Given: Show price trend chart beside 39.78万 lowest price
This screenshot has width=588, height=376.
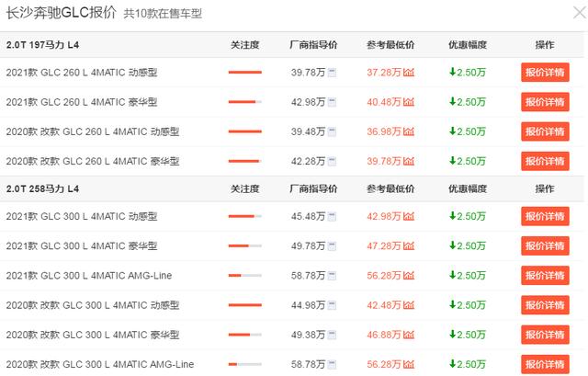Looking at the screenshot, I should click(x=409, y=161).
